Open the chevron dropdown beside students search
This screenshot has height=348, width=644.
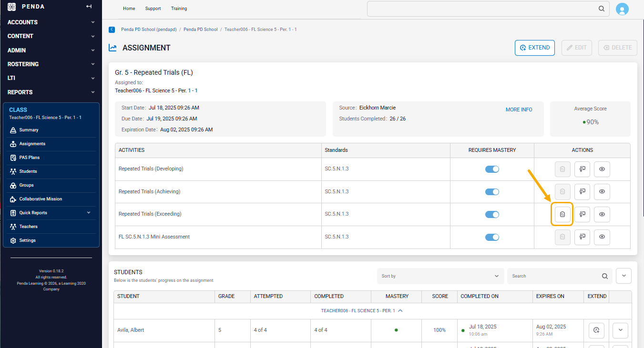(624, 276)
